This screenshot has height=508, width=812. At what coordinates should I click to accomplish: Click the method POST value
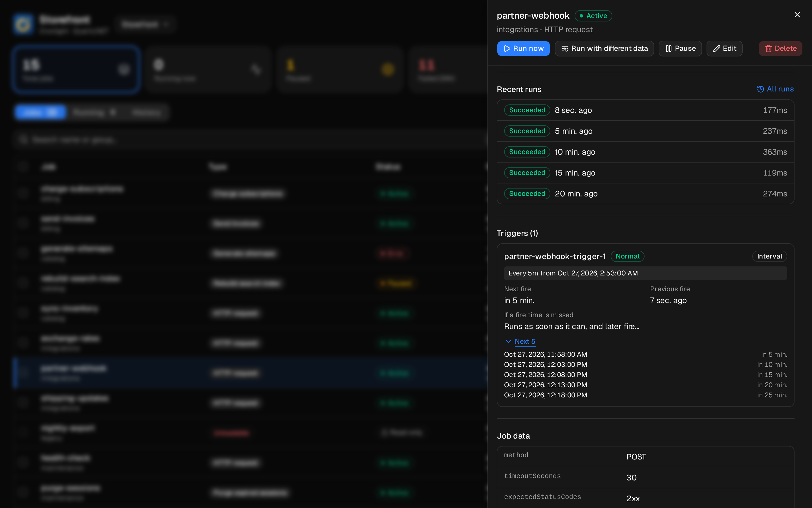pos(636,457)
